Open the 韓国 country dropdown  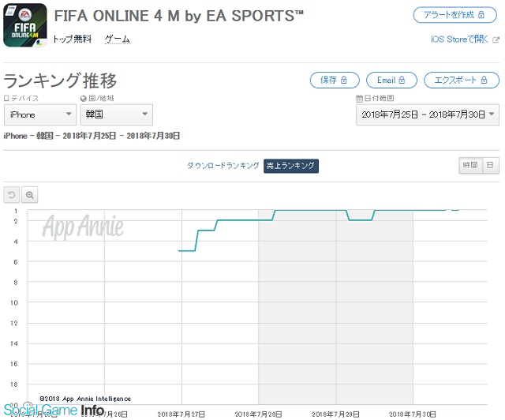(116, 115)
